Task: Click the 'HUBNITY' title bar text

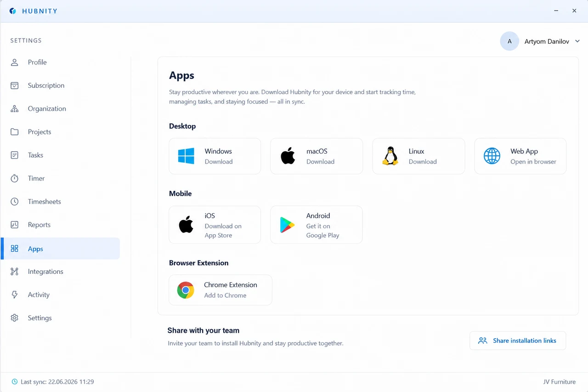Action: click(40, 11)
